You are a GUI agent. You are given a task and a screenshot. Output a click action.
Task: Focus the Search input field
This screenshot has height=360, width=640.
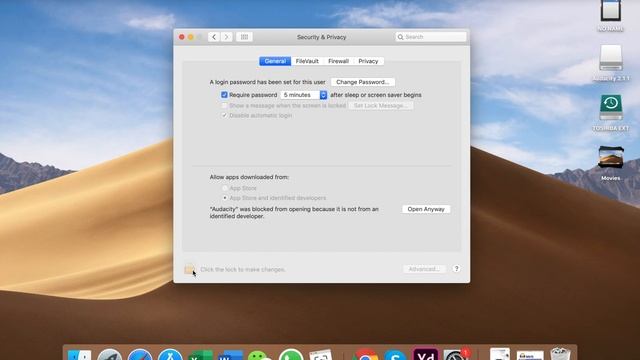[431, 37]
